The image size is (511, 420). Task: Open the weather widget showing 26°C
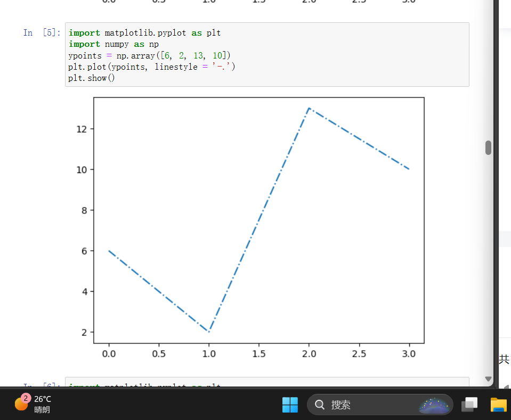click(33, 404)
